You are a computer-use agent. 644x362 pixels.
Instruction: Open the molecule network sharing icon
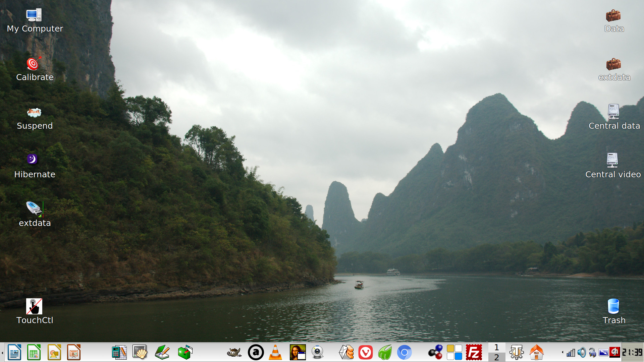point(435,352)
